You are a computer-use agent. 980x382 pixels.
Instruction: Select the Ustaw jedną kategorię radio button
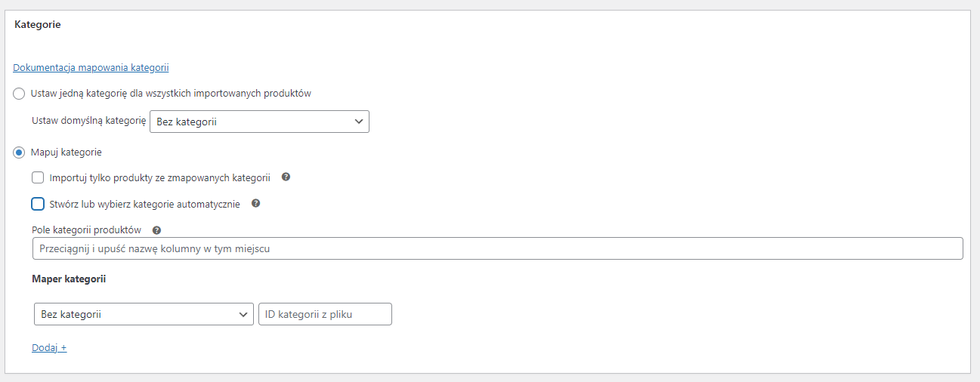tap(19, 94)
